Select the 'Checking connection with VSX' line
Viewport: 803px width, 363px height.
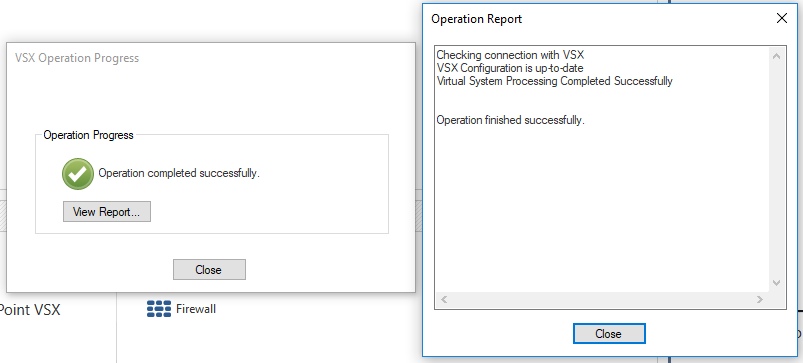pos(510,54)
